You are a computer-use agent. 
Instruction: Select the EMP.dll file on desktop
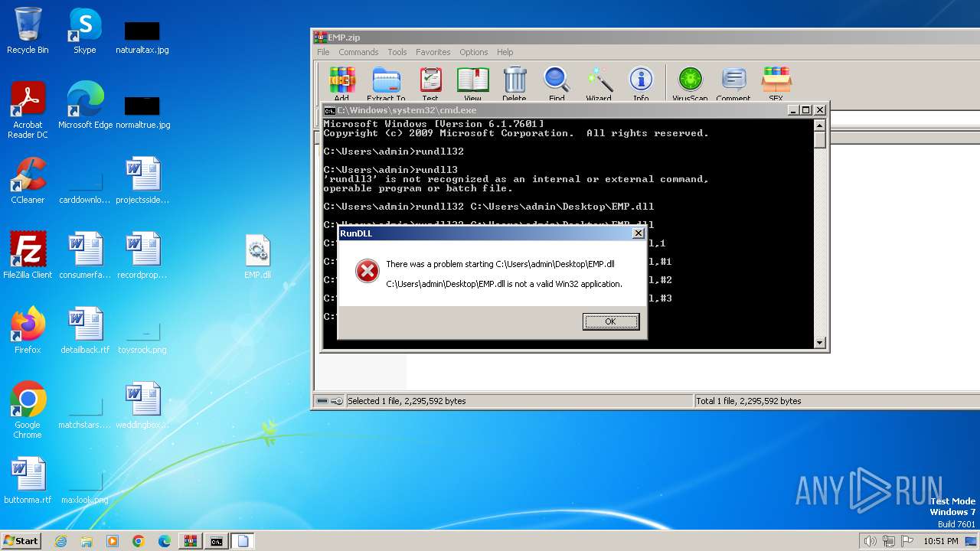pos(258,256)
